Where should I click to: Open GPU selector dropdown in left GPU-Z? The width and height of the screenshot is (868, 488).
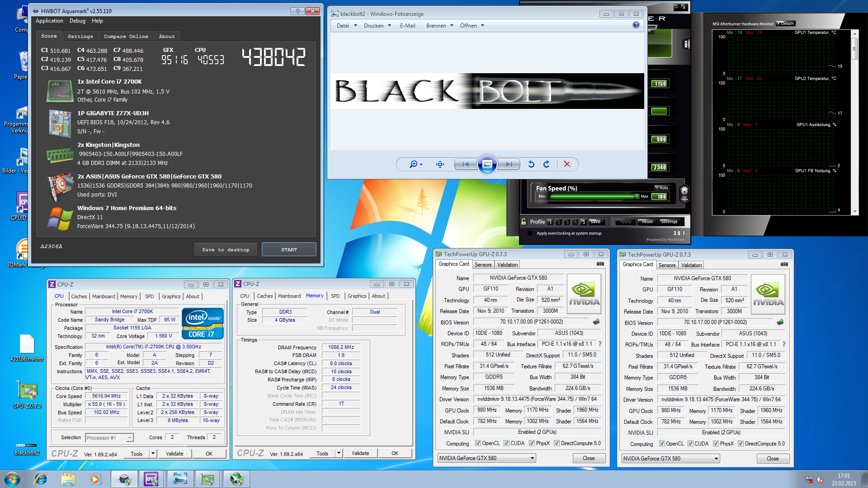coord(486,458)
